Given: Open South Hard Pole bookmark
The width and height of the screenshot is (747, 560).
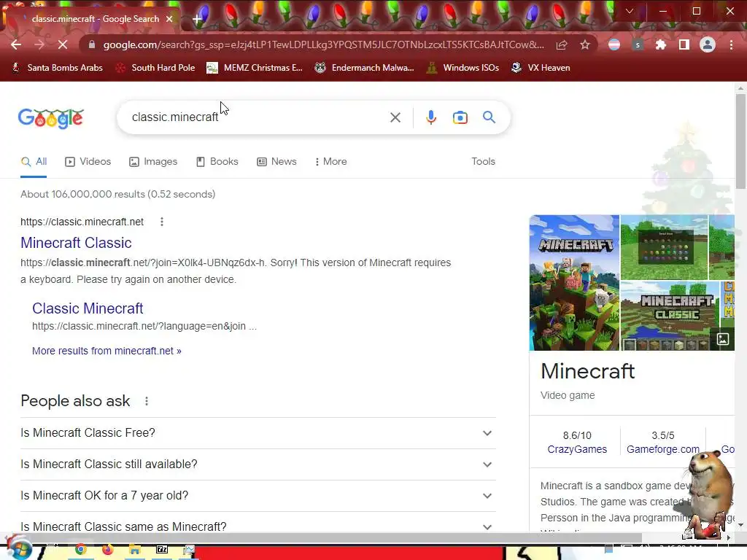Looking at the screenshot, I should [x=155, y=68].
